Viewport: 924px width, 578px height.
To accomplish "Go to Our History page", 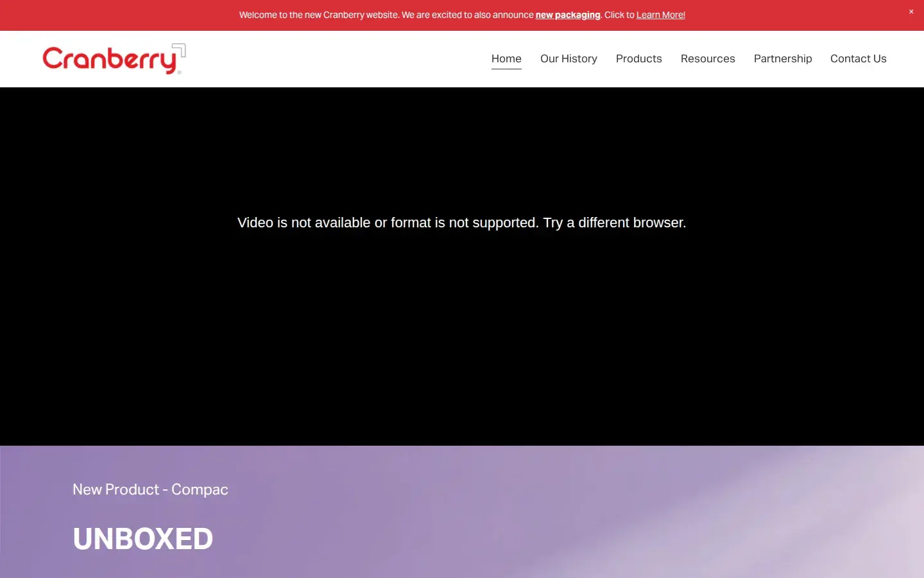I will click(569, 58).
